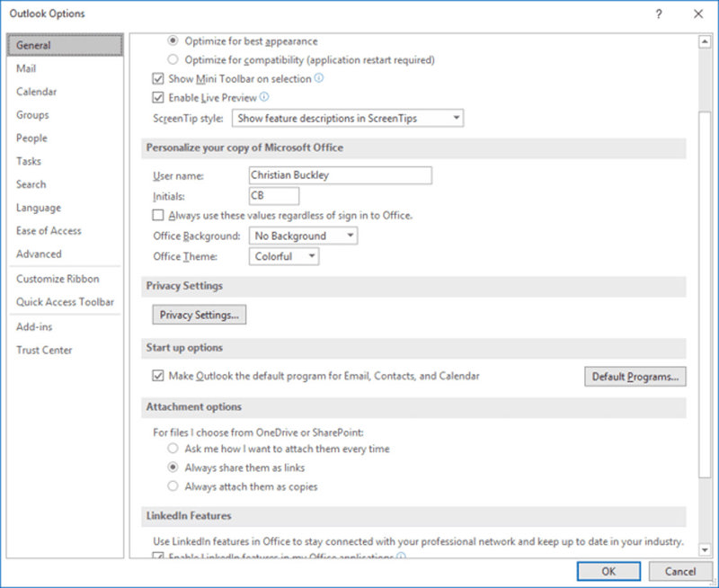Click info icon beside Show Mini Toolbar
Screen dimensions: 719x588
(319, 78)
